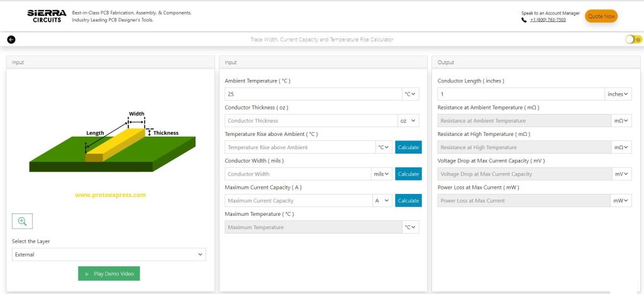Screen dimensions: 644x294
Task: Click the +1 (800) 763-7503 phone link
Action: tap(548, 20)
